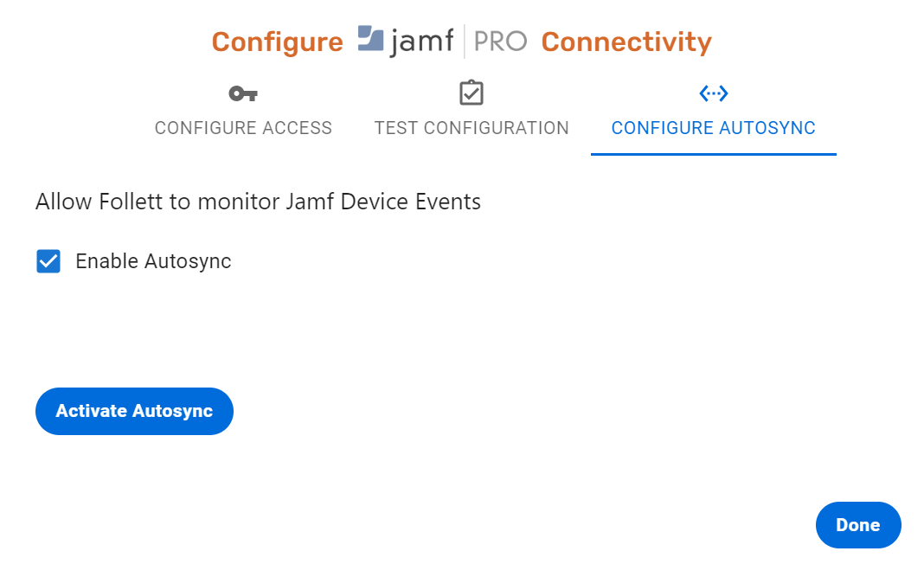Select the clipboard checkmark icon for Test Configuration

coord(471,93)
